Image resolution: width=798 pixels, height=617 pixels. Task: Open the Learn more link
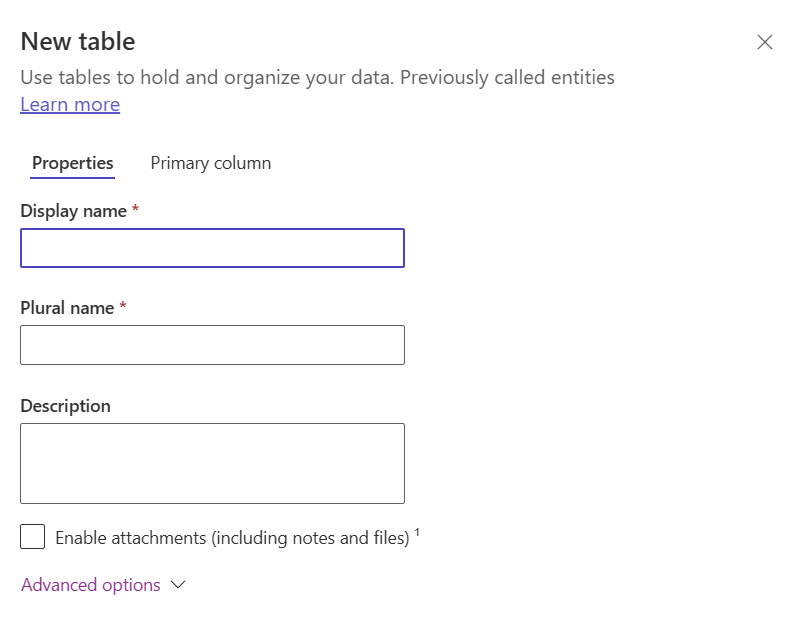70,104
